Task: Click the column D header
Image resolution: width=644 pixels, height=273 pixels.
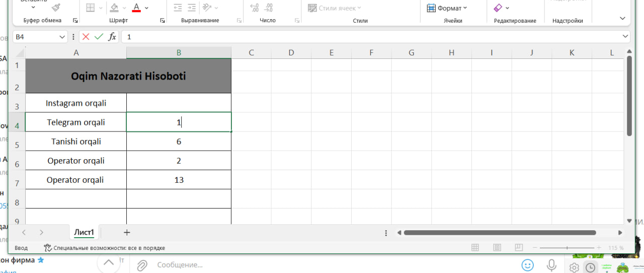Action: click(x=291, y=52)
